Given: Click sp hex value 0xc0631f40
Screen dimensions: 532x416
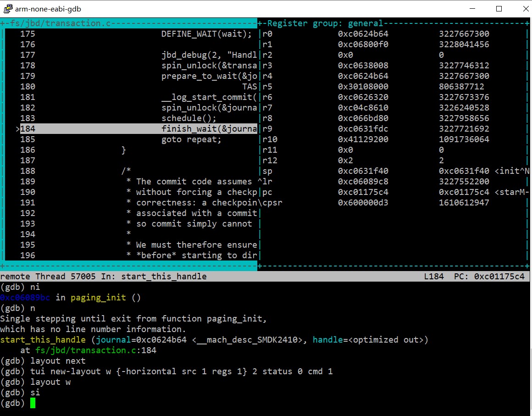Looking at the screenshot, I should [x=363, y=171].
